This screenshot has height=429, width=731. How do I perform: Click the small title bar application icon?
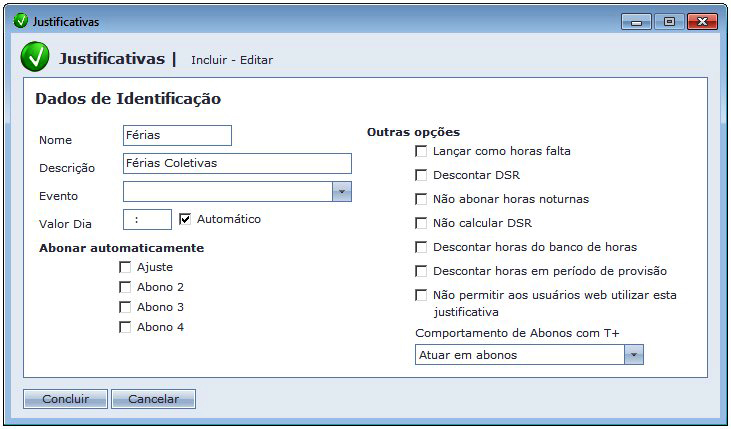tap(20, 21)
